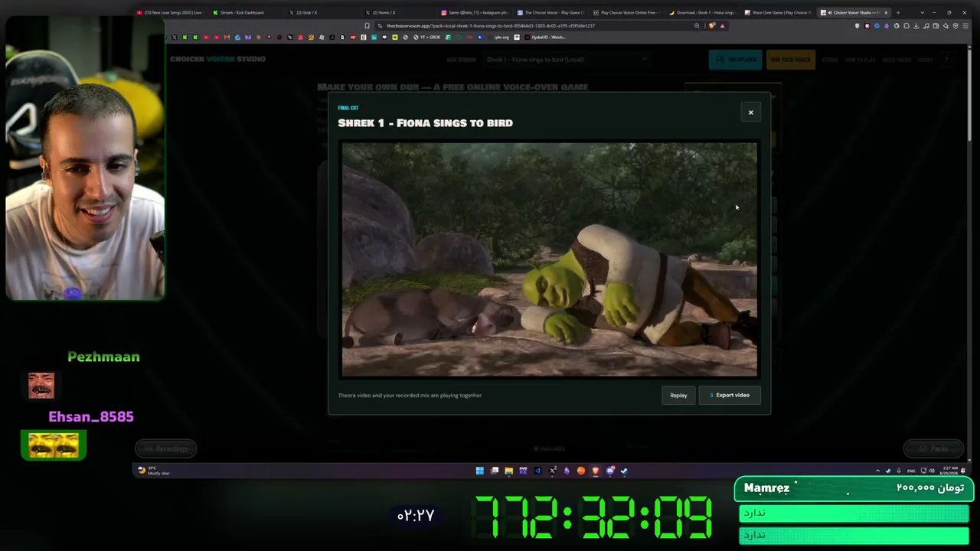Screen dimensions: 980x551
Task: Open the Shrek scene selector dropdown
Action: pyautogui.click(x=567, y=59)
